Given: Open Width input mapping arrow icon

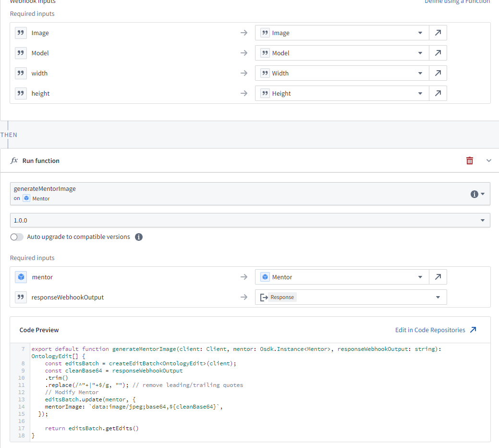Looking at the screenshot, I should pyautogui.click(x=438, y=74).
